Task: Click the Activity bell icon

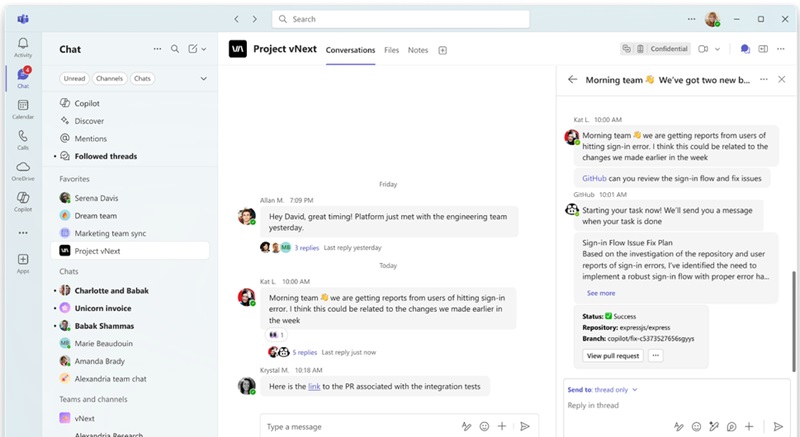Action: tap(22, 46)
